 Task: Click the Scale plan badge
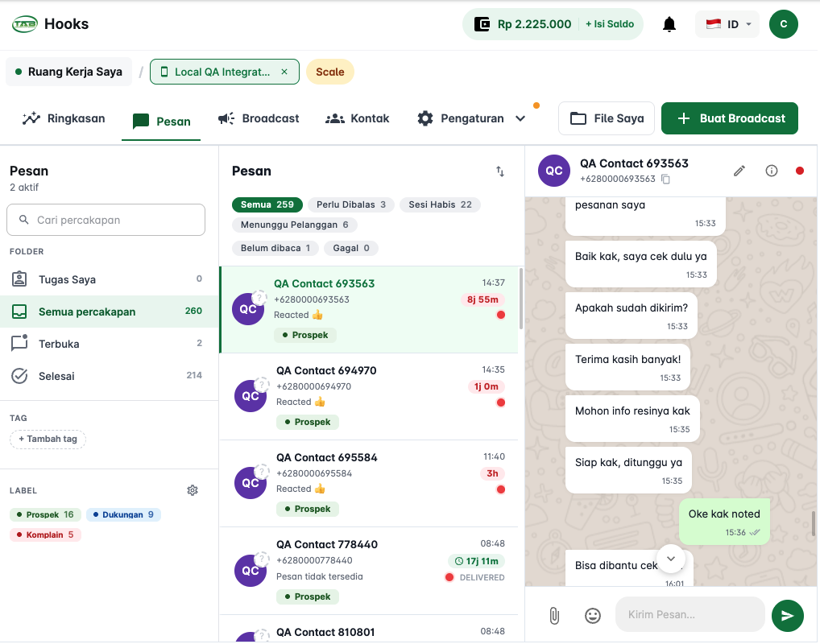(x=330, y=72)
